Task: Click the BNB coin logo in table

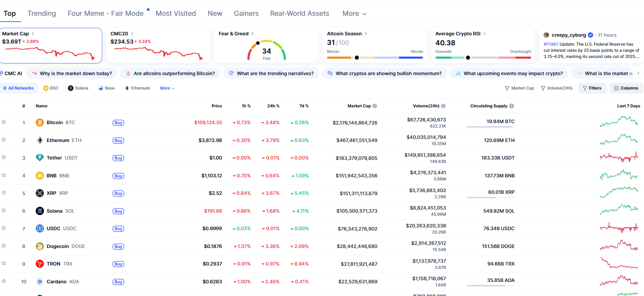Action: tap(40, 176)
